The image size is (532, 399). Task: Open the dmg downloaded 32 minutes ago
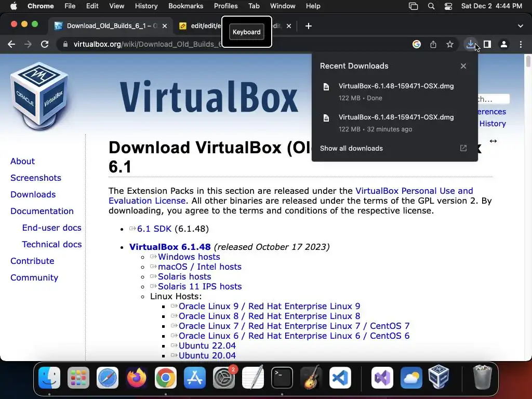click(x=395, y=123)
